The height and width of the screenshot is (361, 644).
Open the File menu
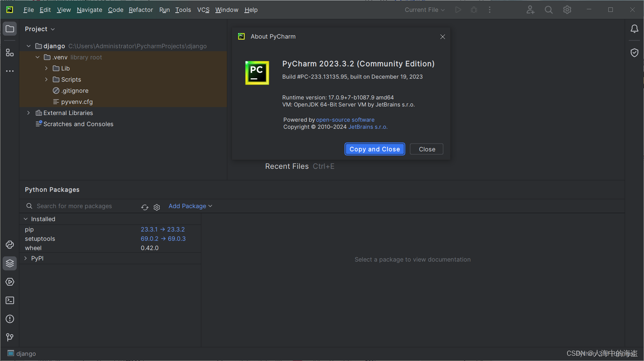[x=29, y=10]
